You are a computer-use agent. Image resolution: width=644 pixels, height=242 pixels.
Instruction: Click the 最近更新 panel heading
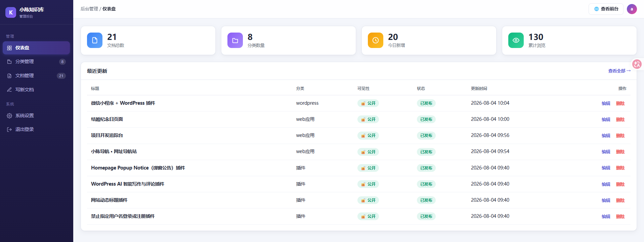97,71
